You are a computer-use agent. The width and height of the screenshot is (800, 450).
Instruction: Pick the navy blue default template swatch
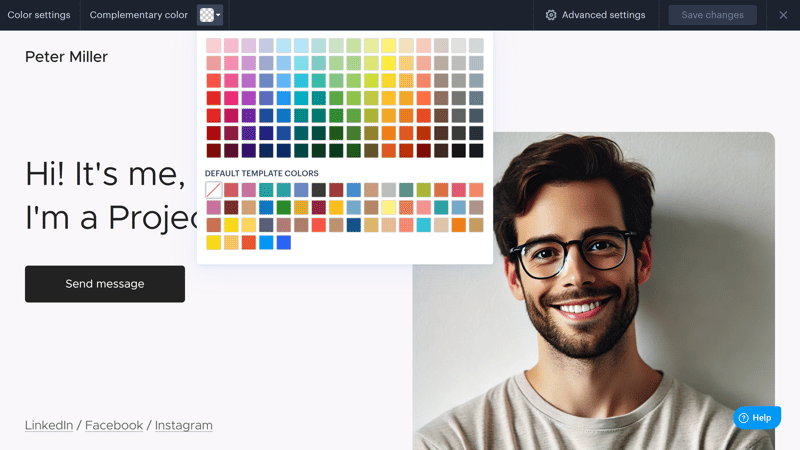tap(354, 225)
